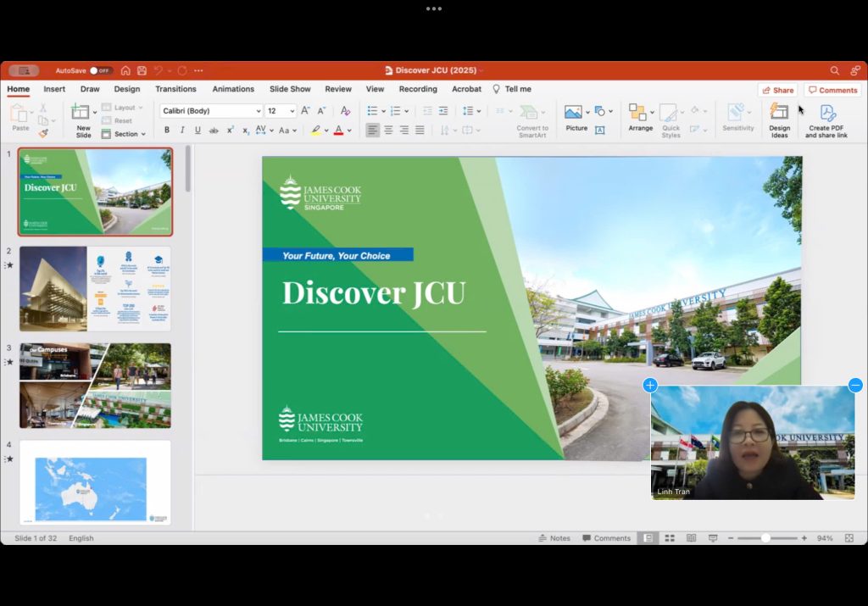Screen dimensions: 868x606
Task: Switch to Slide Sorter view
Action: pyautogui.click(x=670, y=538)
